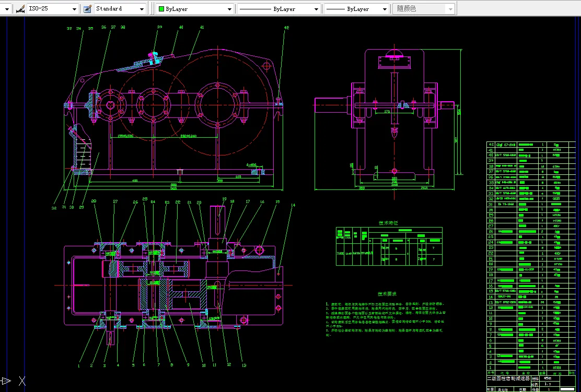The height and width of the screenshot is (392, 581).
Task: Select the title block text 二级圆柱齿轮减速器
Action: (x=508, y=378)
